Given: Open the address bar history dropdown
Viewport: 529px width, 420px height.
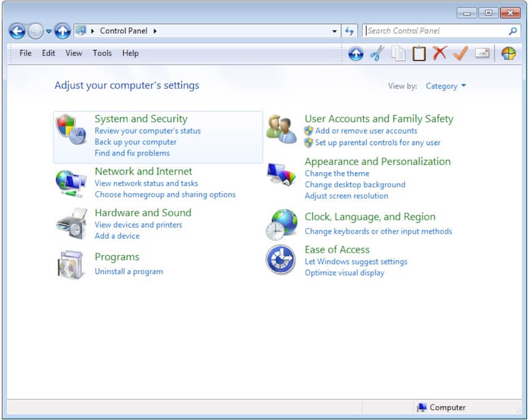Looking at the screenshot, I should click(x=335, y=31).
